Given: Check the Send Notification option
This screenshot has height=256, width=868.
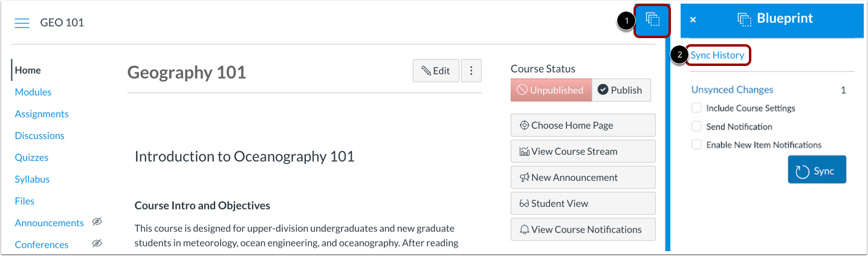Looking at the screenshot, I should [697, 126].
